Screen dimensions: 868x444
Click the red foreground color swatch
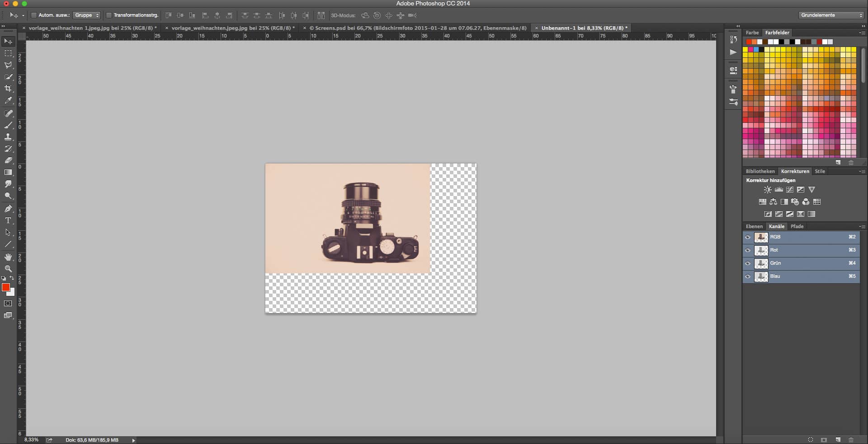point(5,287)
